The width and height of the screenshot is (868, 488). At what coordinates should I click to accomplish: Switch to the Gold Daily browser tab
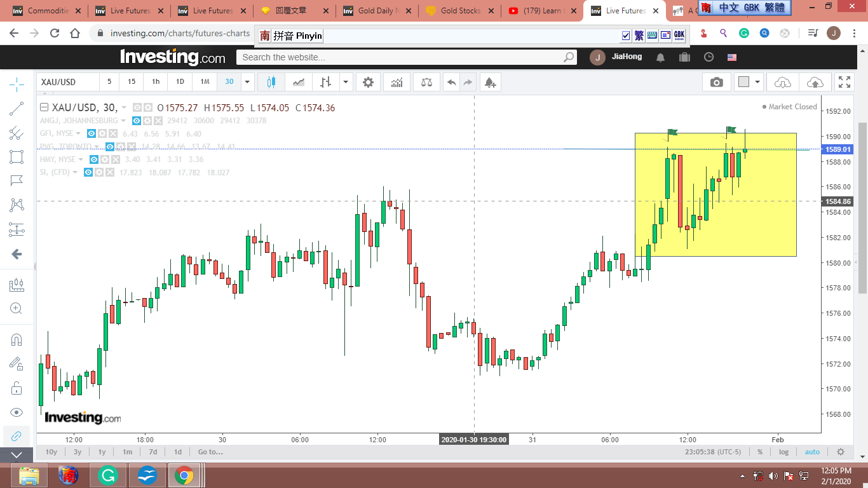[377, 11]
